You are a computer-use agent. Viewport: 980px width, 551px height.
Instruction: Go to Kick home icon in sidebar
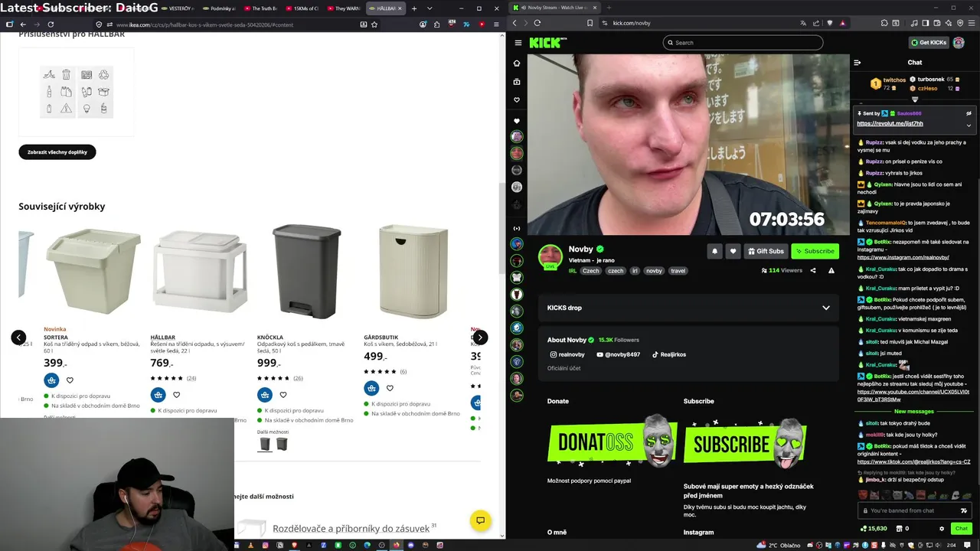point(517,64)
